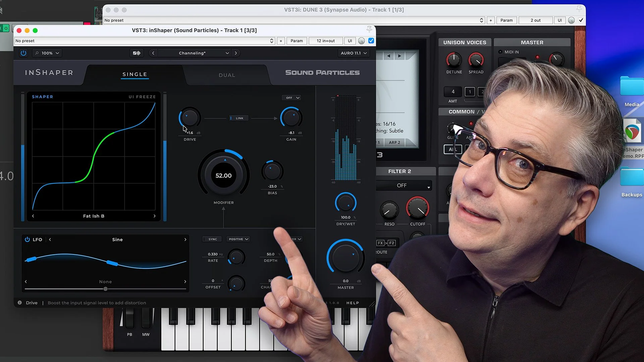
Task: Open the Filter 2 OFF dropdown in DUNE 3
Action: [404, 185]
